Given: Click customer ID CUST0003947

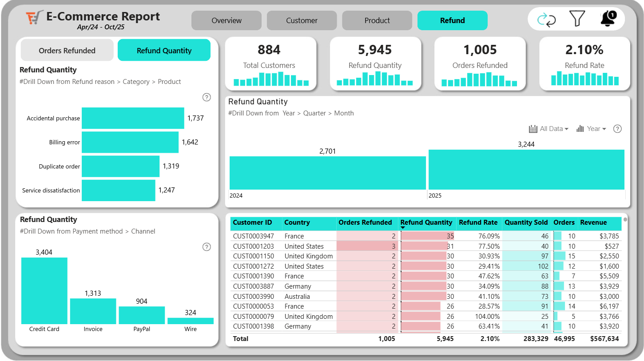Looking at the screenshot, I should click(x=254, y=236).
